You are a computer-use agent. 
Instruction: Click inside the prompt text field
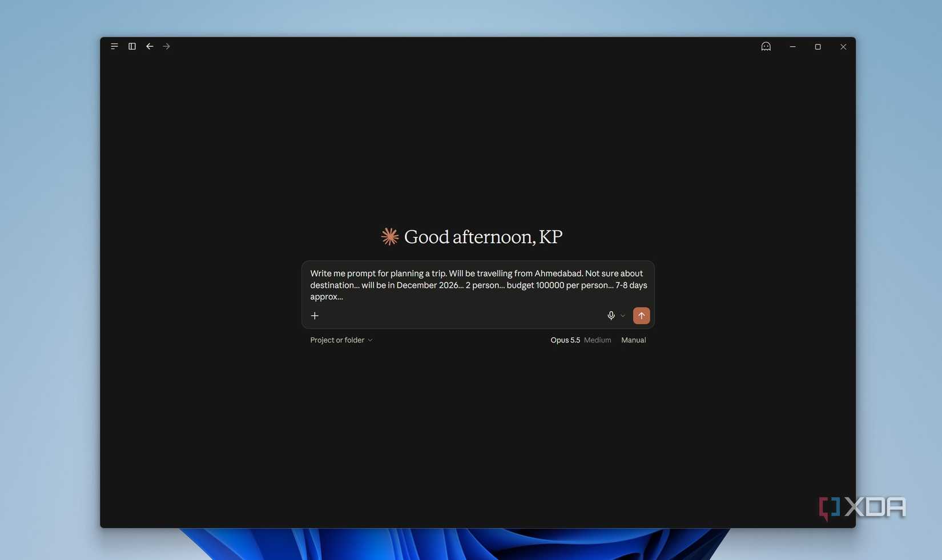click(478, 285)
